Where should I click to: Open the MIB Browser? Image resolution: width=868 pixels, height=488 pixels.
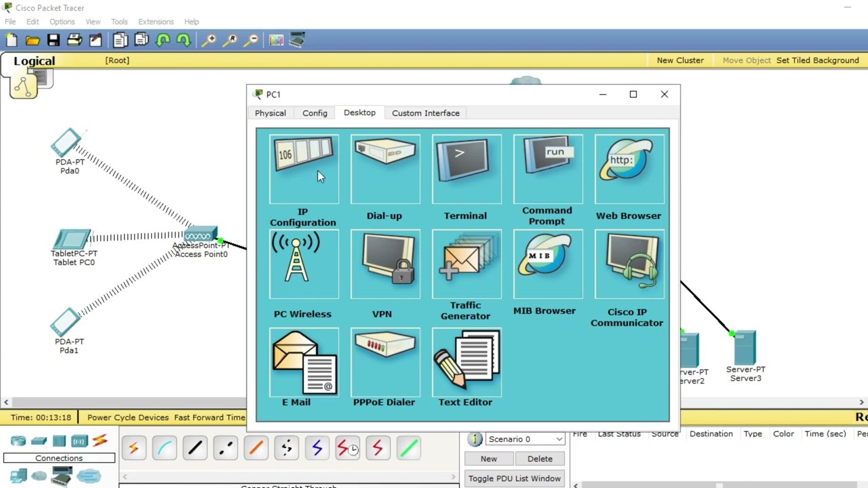(x=548, y=264)
